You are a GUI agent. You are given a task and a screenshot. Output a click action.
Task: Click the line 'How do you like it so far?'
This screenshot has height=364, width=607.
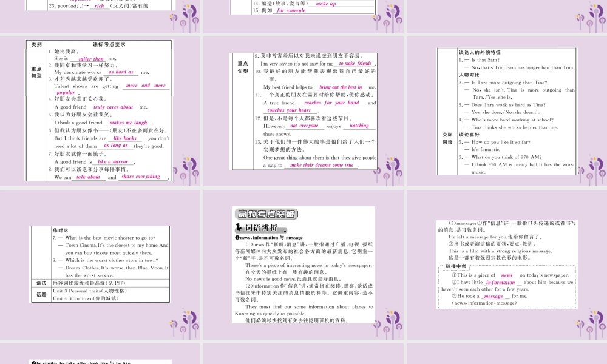tap(501, 142)
